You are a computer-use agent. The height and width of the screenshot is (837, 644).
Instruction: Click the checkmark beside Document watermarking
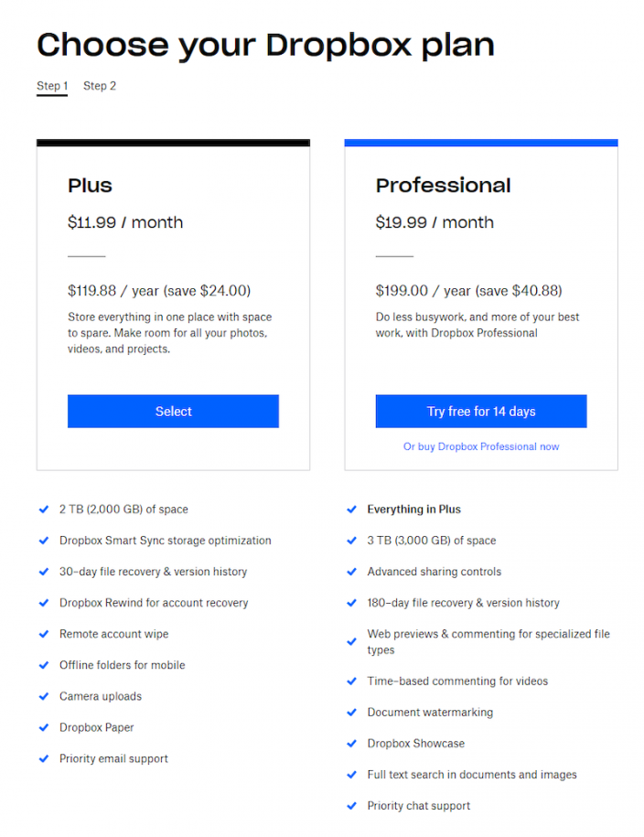tap(351, 713)
